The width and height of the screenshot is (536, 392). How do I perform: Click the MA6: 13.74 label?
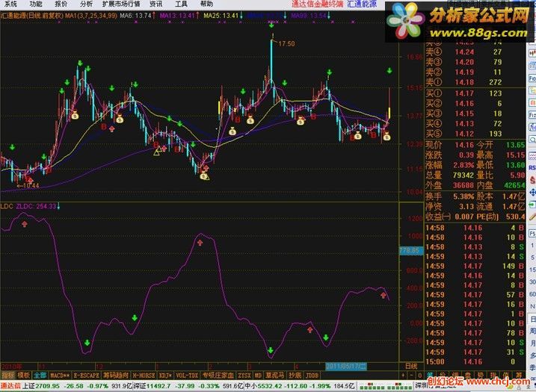(x=137, y=16)
